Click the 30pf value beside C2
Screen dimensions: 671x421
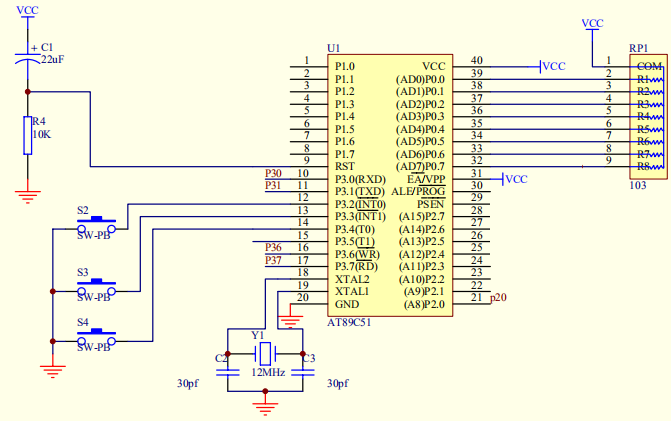[x=188, y=383]
